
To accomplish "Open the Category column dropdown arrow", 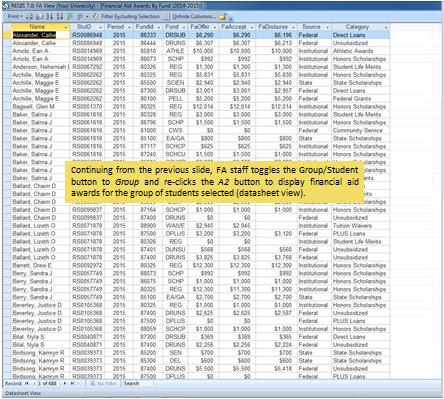I will tap(386, 27).
